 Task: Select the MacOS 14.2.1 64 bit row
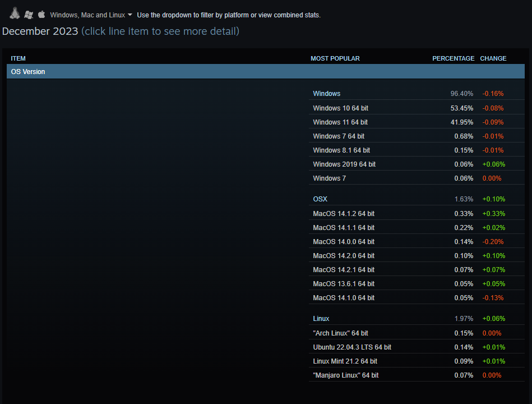click(x=417, y=269)
